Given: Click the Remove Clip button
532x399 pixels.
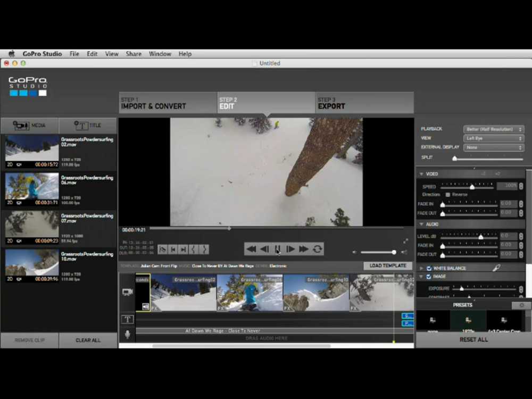Looking at the screenshot, I should pos(29,340).
